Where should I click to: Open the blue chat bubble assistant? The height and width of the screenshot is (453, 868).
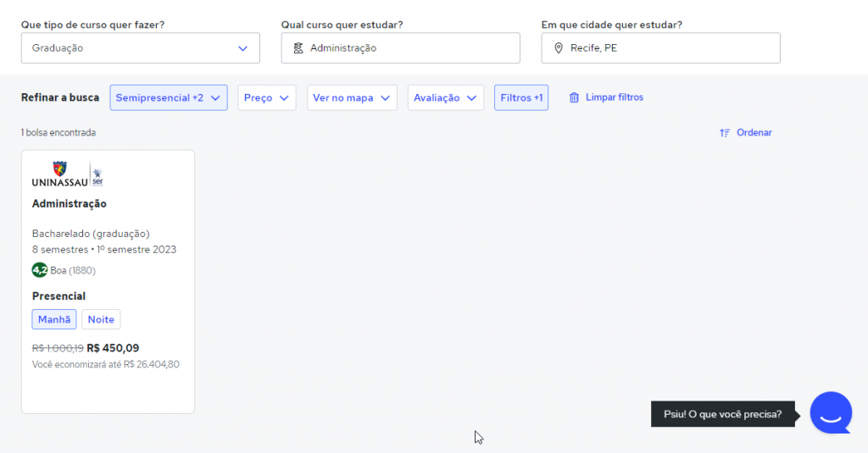pyautogui.click(x=830, y=413)
